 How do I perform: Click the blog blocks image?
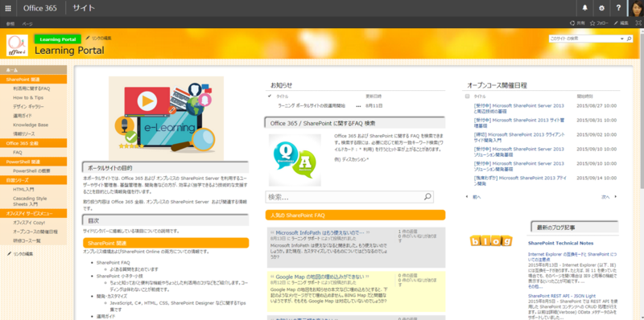[x=491, y=241]
